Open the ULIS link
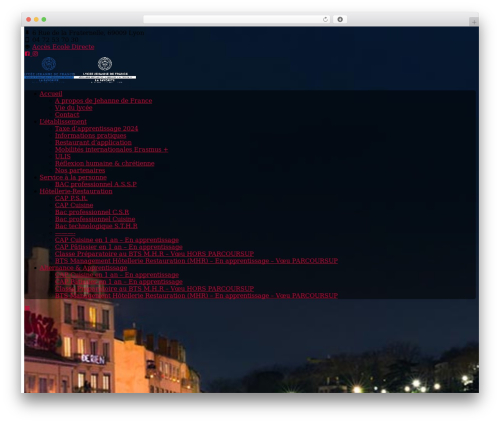The width and height of the screenshot is (500, 423). 63,157
